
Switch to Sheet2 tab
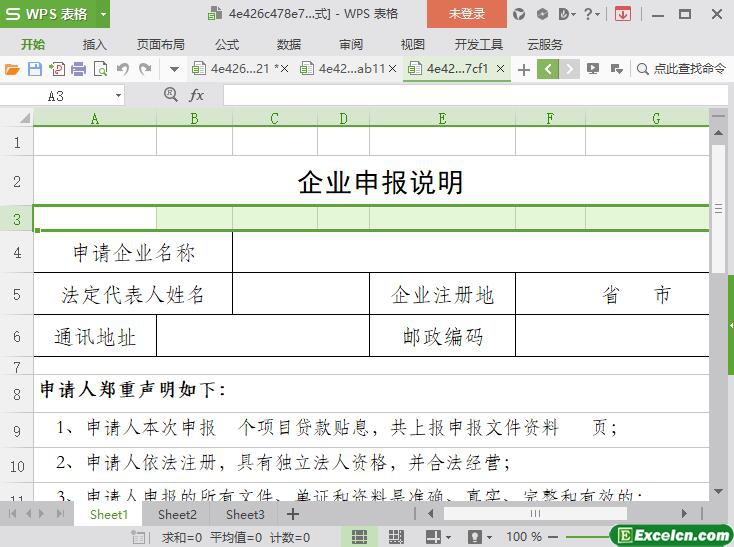click(177, 515)
